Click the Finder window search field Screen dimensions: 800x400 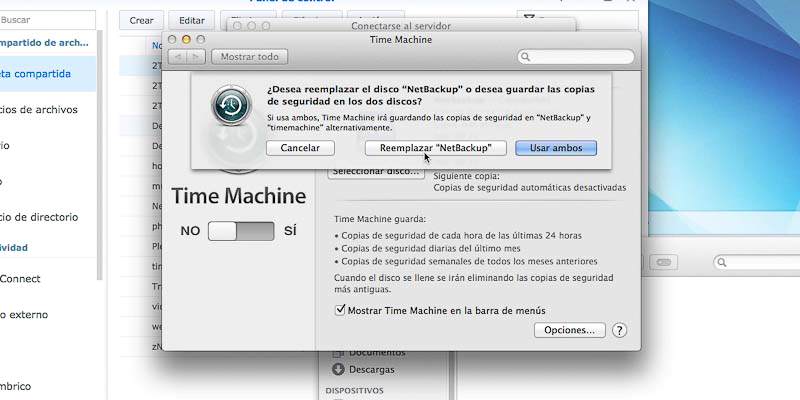757,262
